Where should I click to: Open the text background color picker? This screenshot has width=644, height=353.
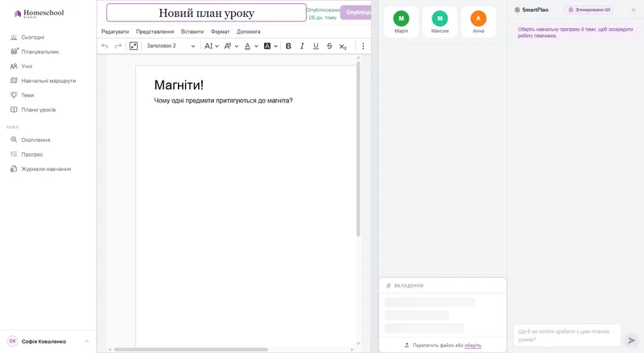267,46
